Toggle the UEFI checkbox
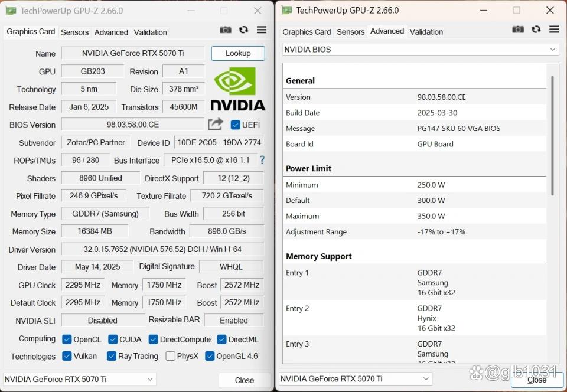Viewport: 567px width, 392px height. 236,125
